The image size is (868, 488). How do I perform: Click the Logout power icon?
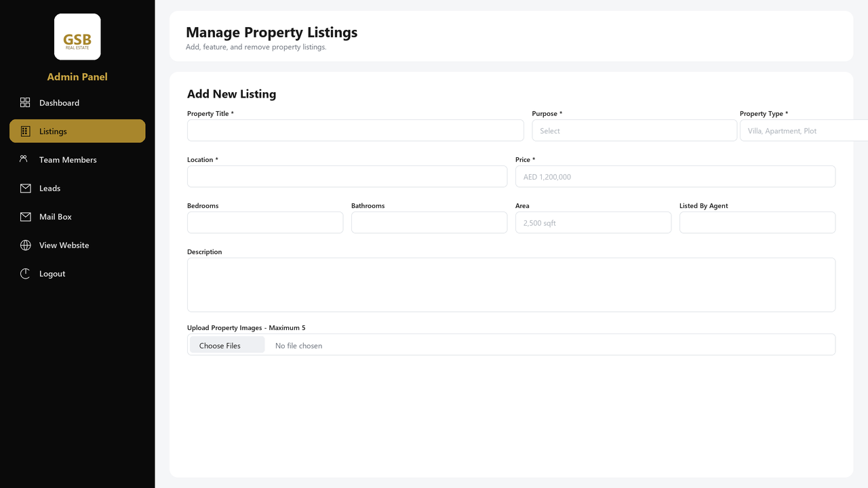tap(25, 274)
